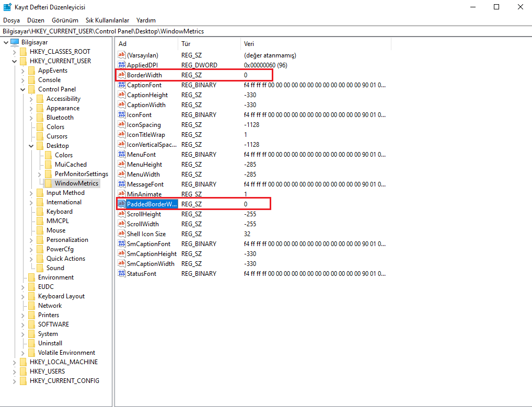Click the registry path address bar

(266, 31)
